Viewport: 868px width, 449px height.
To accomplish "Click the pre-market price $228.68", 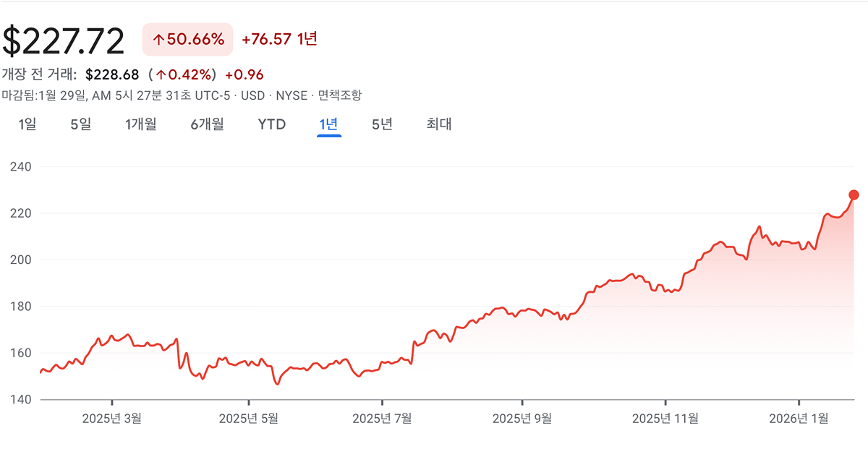I will (x=111, y=74).
